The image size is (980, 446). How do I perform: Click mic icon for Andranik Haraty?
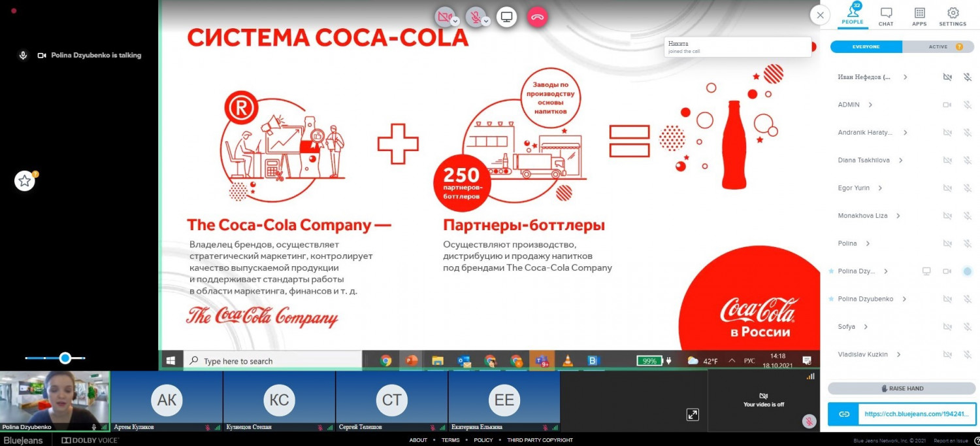click(968, 133)
